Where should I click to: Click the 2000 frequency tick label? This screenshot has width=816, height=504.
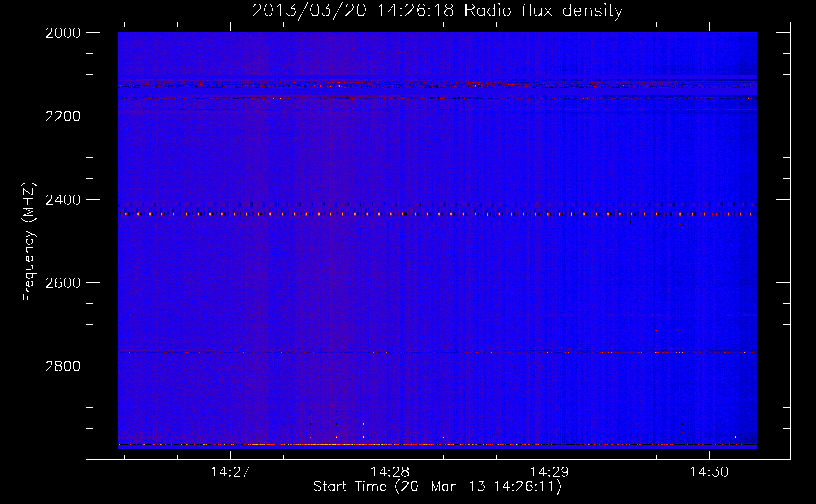coord(63,33)
